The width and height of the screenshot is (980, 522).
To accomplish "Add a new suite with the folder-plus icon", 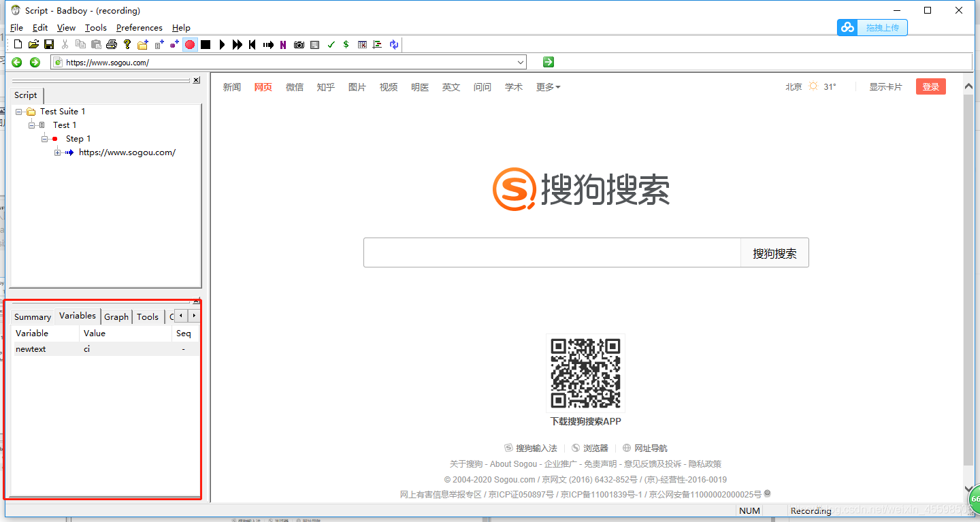I will [x=143, y=44].
